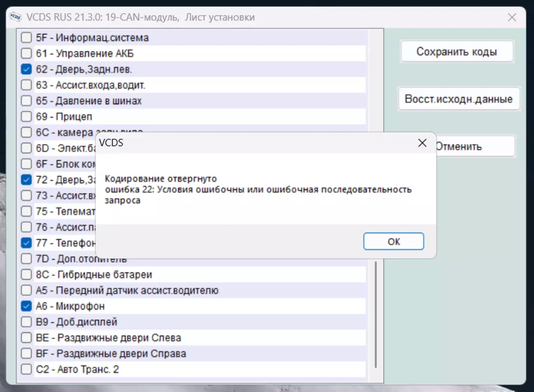534x392 pixels.
Task: Tick the 8C - Гибридные батареи checkbox
Action: [26, 275]
